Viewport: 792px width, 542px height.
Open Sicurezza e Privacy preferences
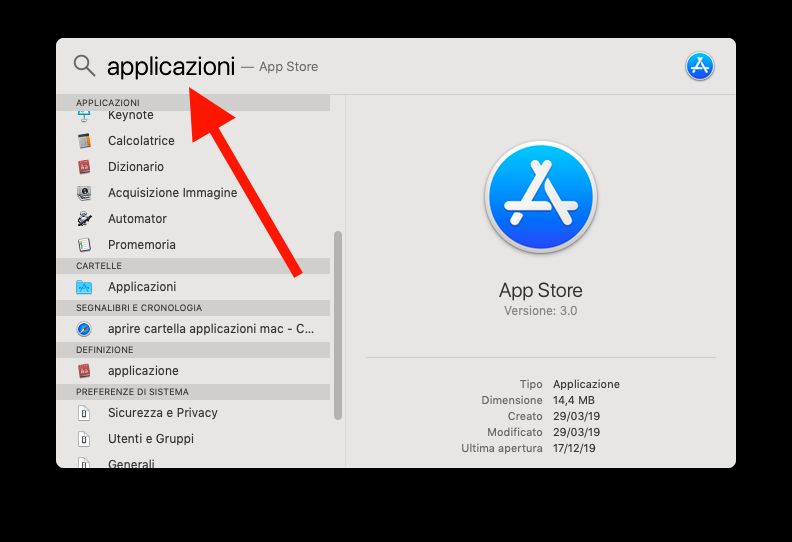(193, 413)
